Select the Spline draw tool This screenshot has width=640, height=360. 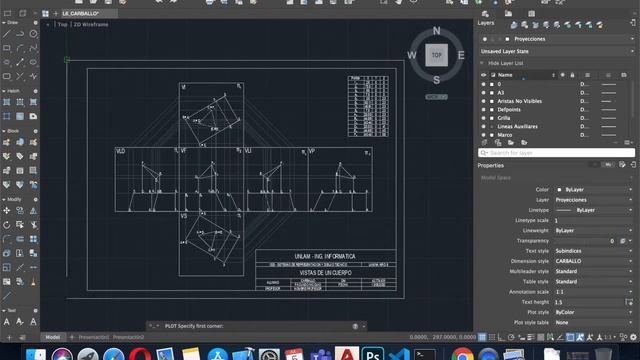tap(33, 48)
